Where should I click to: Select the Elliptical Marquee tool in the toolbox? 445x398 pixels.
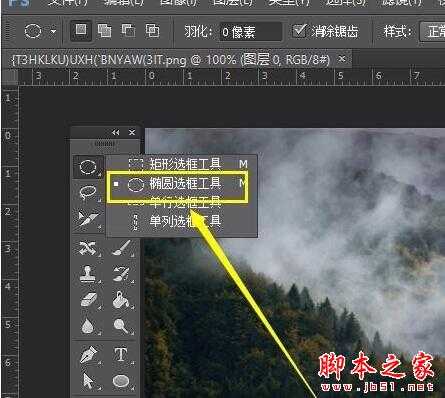click(x=88, y=167)
